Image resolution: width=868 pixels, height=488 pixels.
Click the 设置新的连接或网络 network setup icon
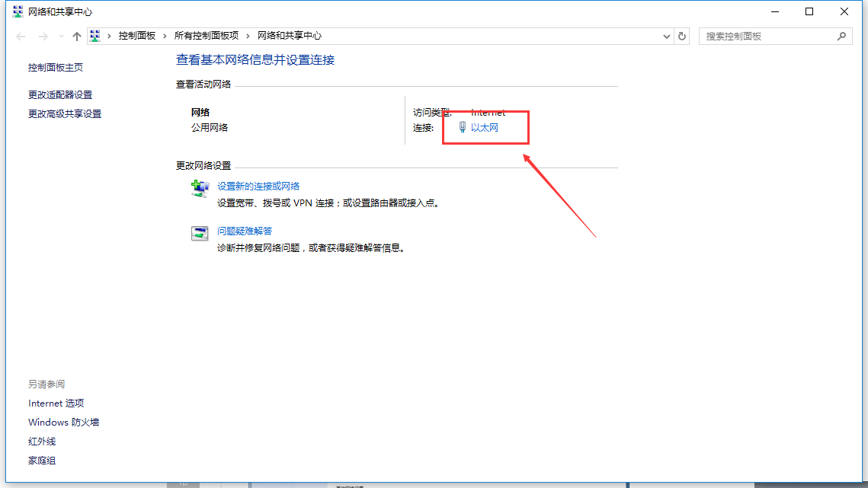[x=199, y=189]
